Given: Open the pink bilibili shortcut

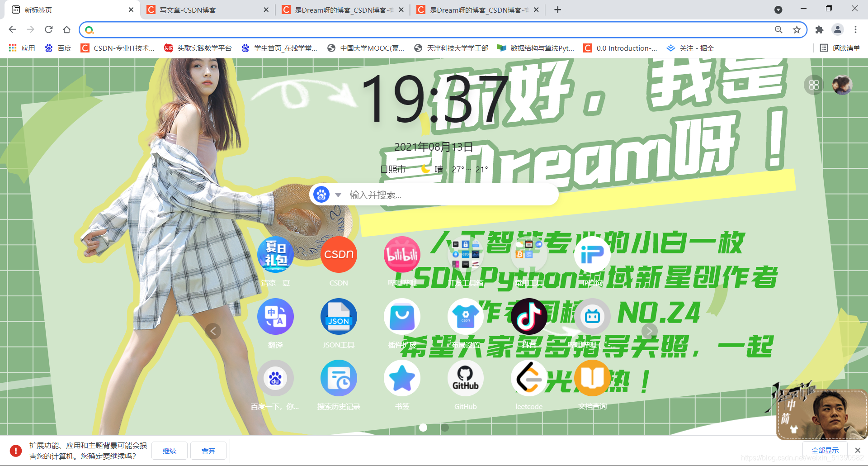Looking at the screenshot, I should click(x=402, y=255).
